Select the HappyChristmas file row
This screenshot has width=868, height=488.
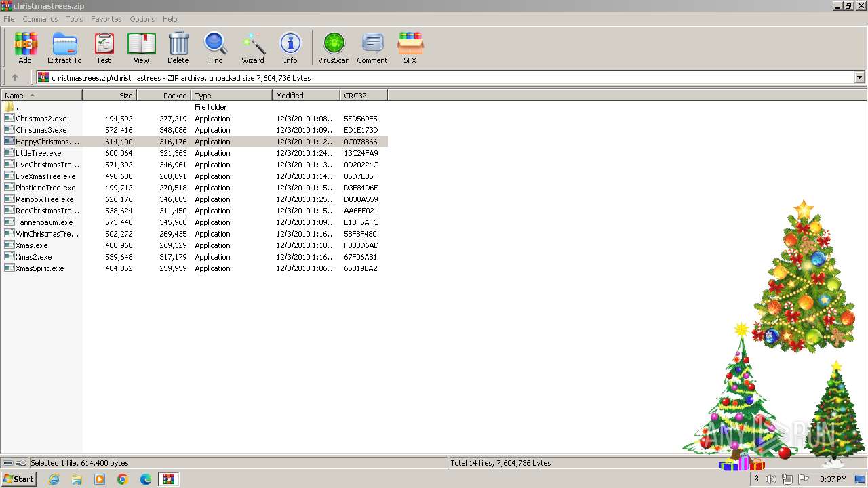pyautogui.click(x=195, y=142)
